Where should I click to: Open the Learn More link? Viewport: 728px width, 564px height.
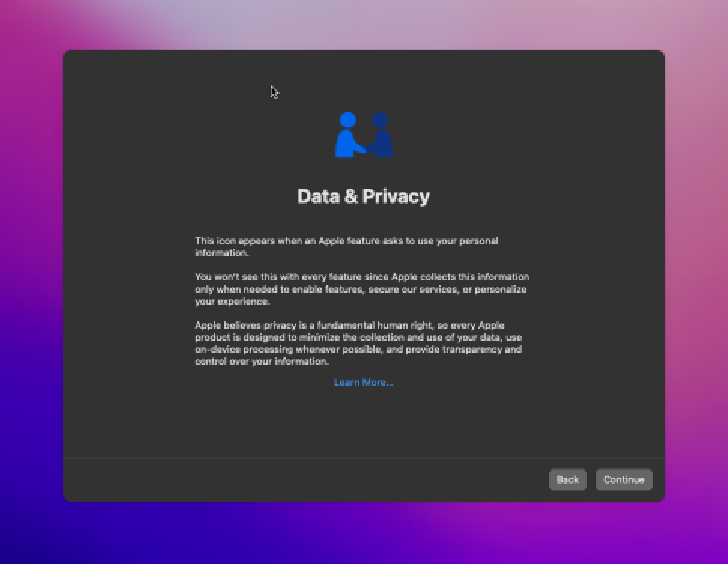coord(363,383)
